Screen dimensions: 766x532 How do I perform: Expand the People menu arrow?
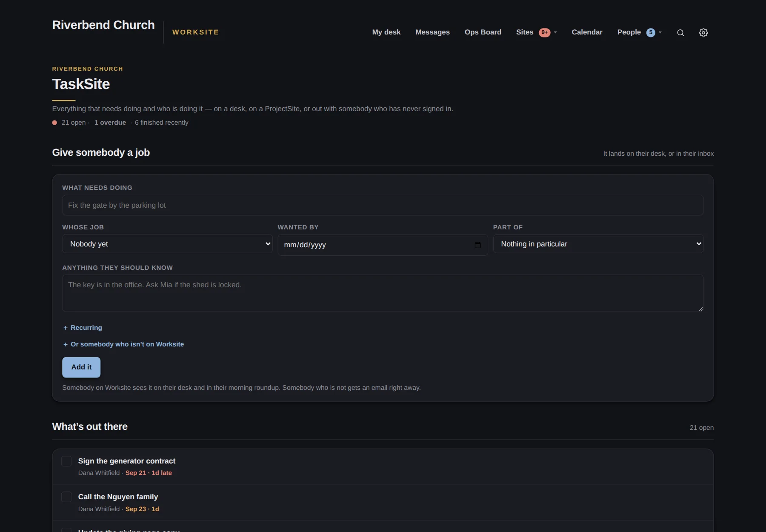coord(660,32)
